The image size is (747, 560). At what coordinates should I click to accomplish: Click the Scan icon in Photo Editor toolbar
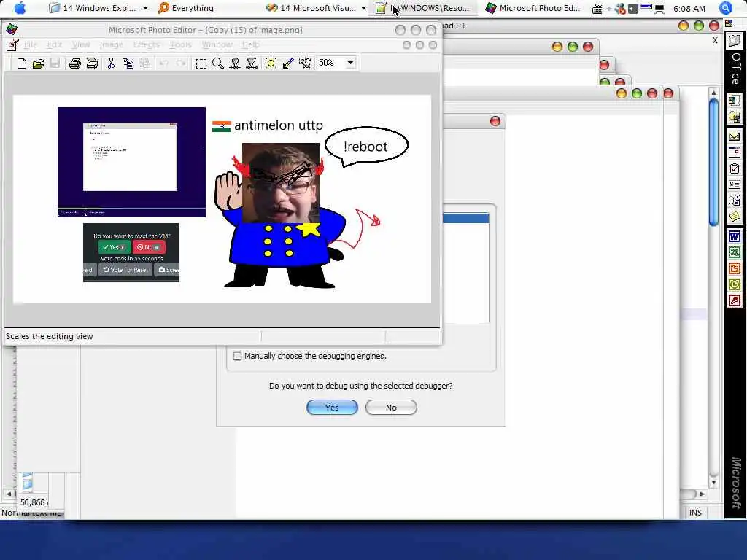click(92, 63)
